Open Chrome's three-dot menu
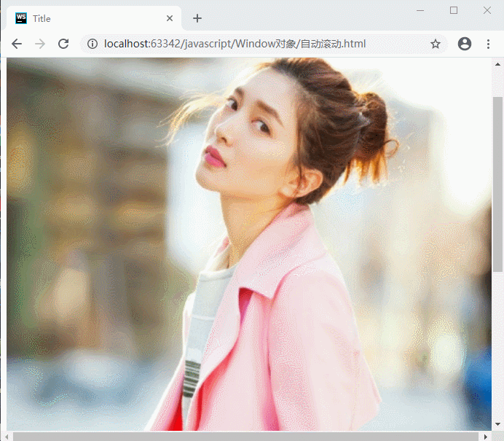This screenshot has width=504, height=441. 488,44
